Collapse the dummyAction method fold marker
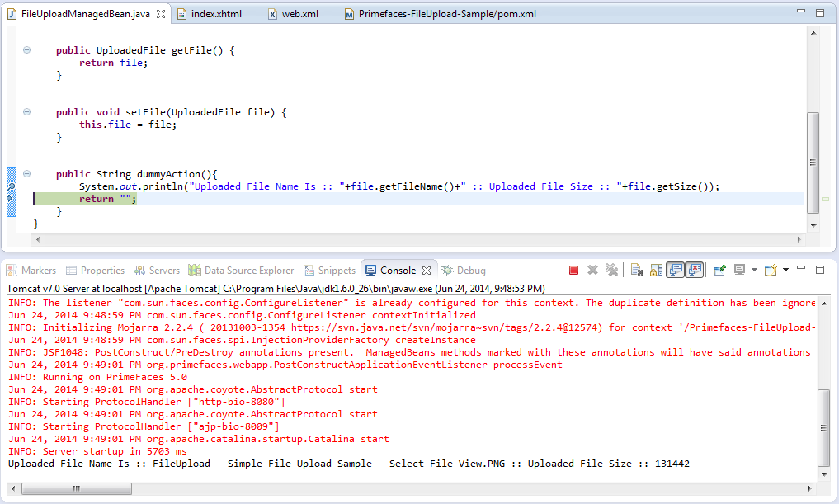This screenshot has width=839, height=504. [26, 174]
